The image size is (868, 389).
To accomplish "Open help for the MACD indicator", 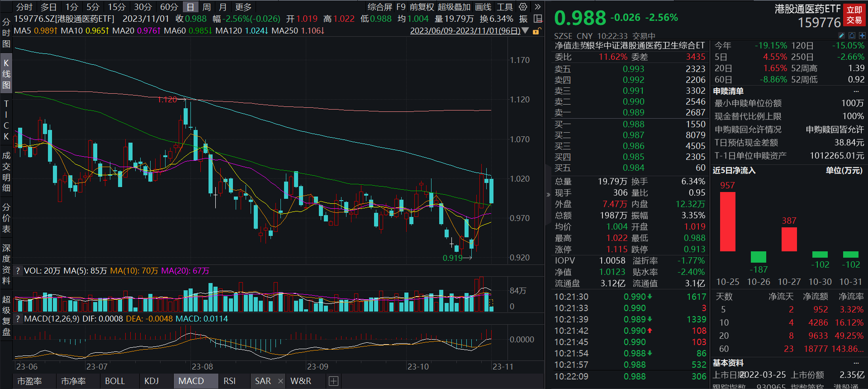I will [18, 319].
